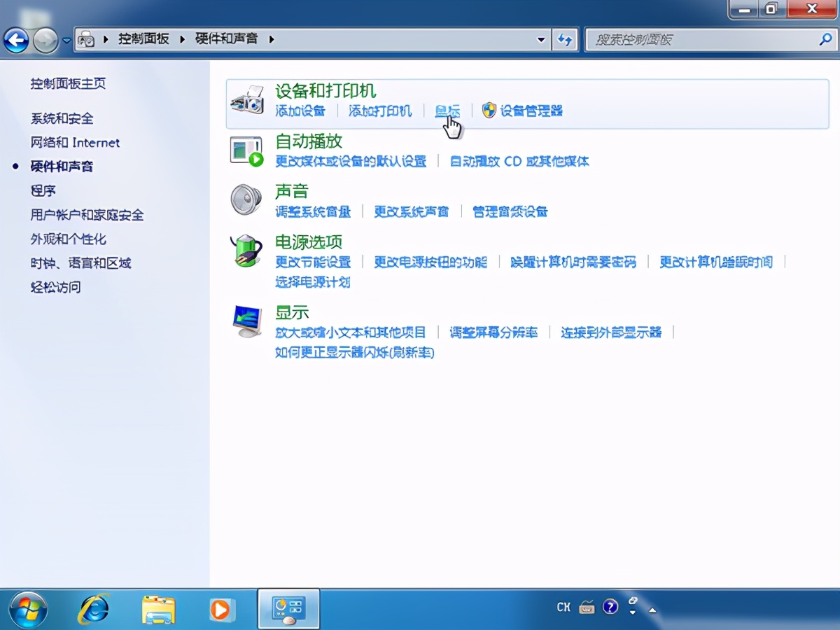Screen dimensions: 840x630
Task: Expand the breadcrumb arrow after 控制面板
Action: pos(182,40)
